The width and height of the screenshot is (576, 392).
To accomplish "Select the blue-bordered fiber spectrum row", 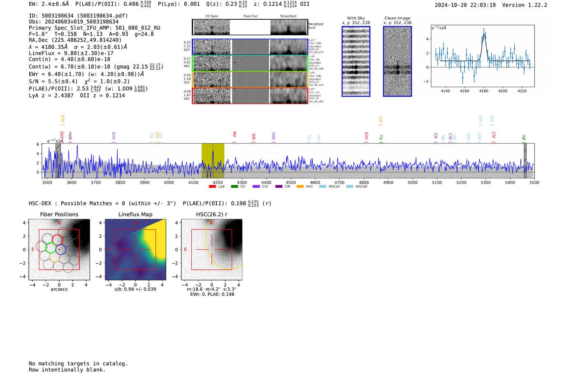I will click(250, 47).
